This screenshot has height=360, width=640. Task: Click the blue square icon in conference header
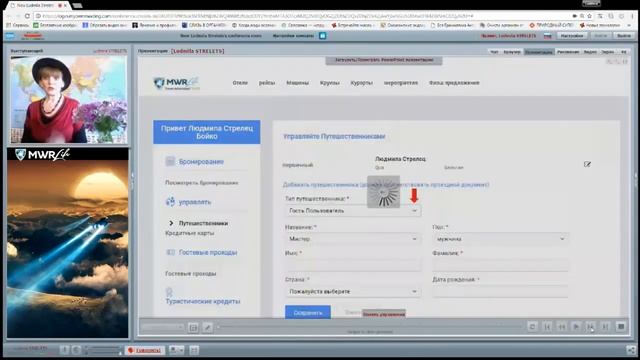click(322, 36)
